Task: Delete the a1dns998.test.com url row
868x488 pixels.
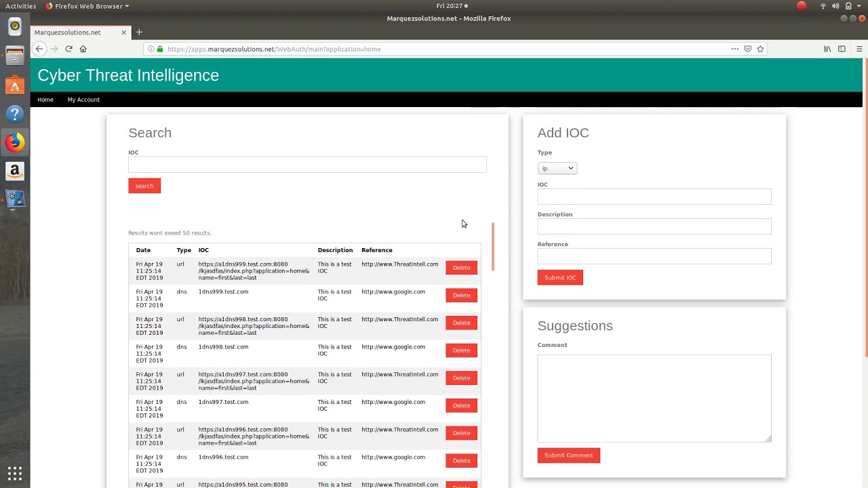Action: pyautogui.click(x=461, y=323)
